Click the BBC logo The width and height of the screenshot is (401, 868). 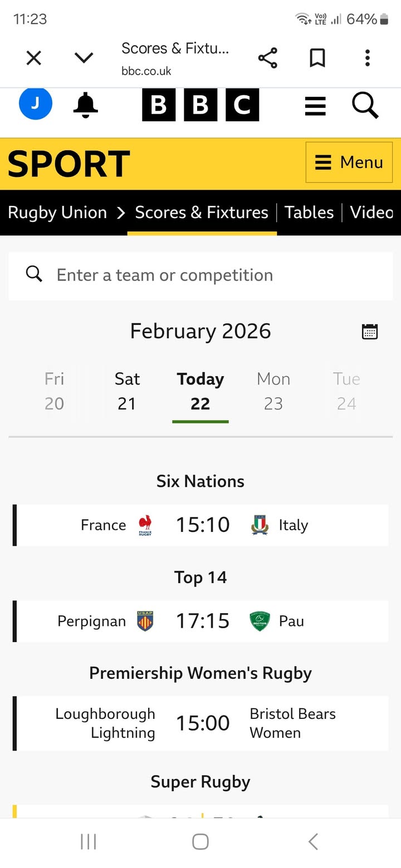200,105
